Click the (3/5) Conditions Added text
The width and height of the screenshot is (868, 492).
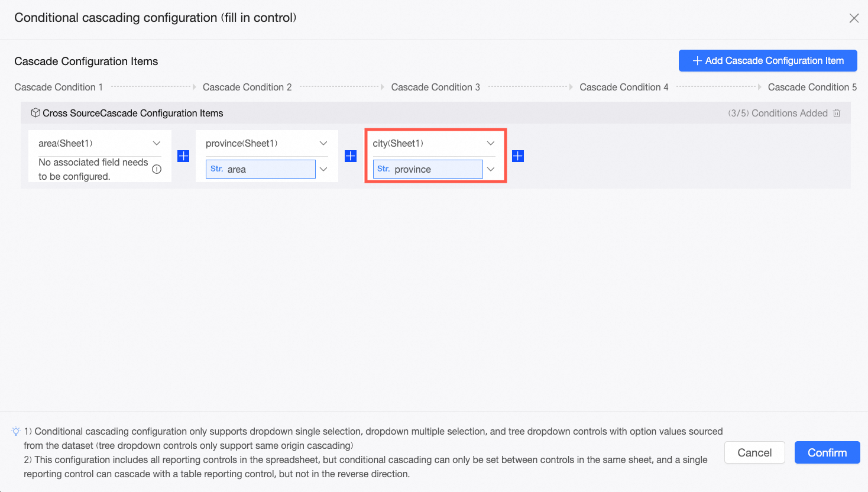point(778,113)
